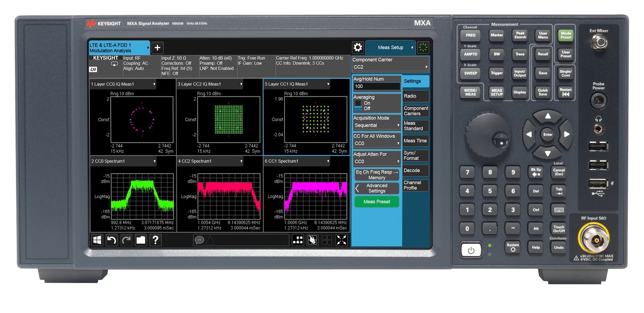
Task: Push the on-screen keyboard hardkey
Action: click(x=559, y=210)
